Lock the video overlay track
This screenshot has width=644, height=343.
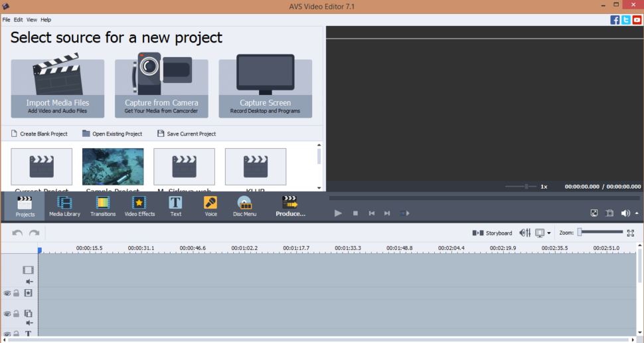coord(16,313)
